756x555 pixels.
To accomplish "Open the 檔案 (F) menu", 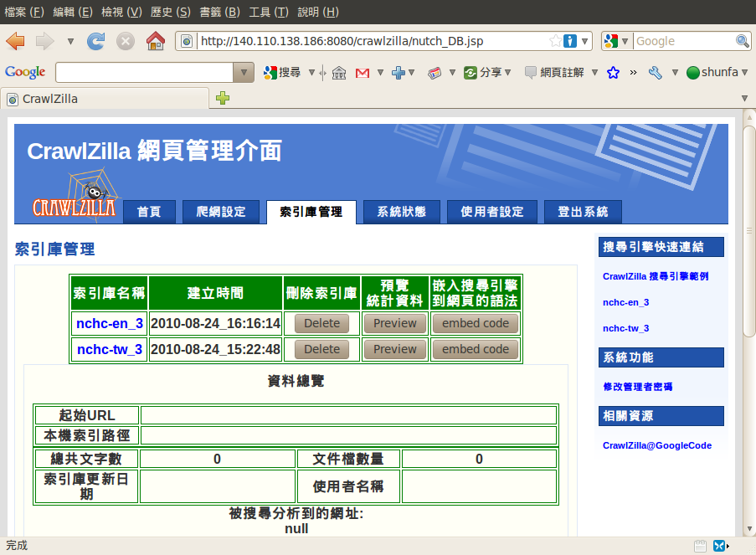I will pos(24,12).
